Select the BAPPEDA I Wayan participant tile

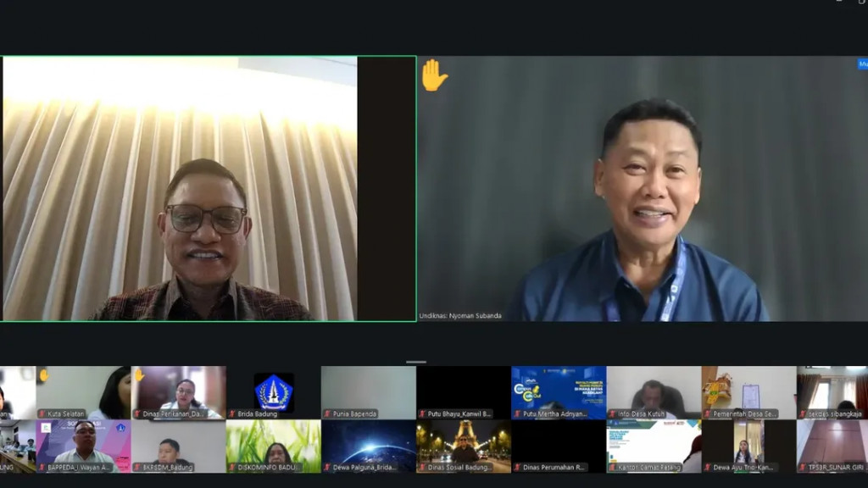pyautogui.click(x=83, y=445)
